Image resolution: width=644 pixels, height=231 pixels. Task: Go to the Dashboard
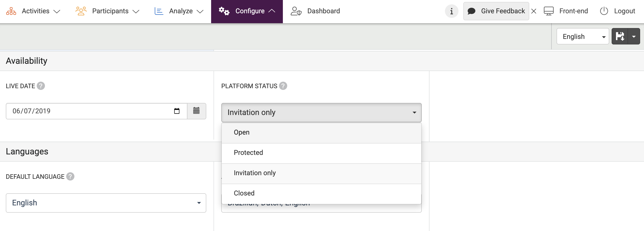315,11
